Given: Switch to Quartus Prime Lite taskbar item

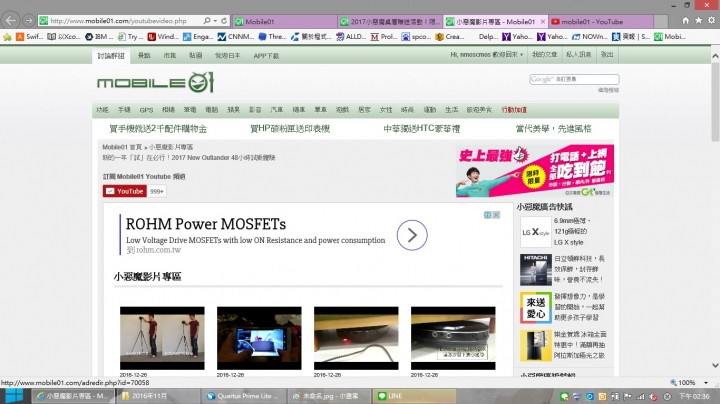Looking at the screenshot, I should (x=243, y=396).
